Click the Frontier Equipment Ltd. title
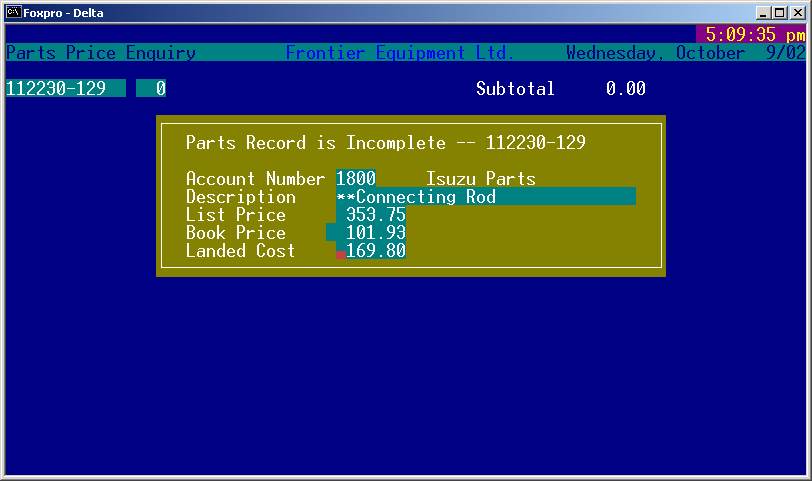 [x=400, y=53]
